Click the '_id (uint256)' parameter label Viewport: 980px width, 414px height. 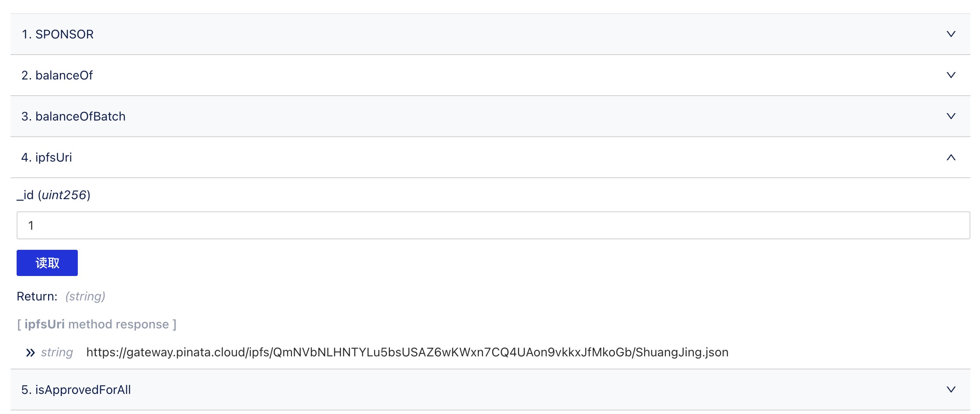(x=54, y=195)
